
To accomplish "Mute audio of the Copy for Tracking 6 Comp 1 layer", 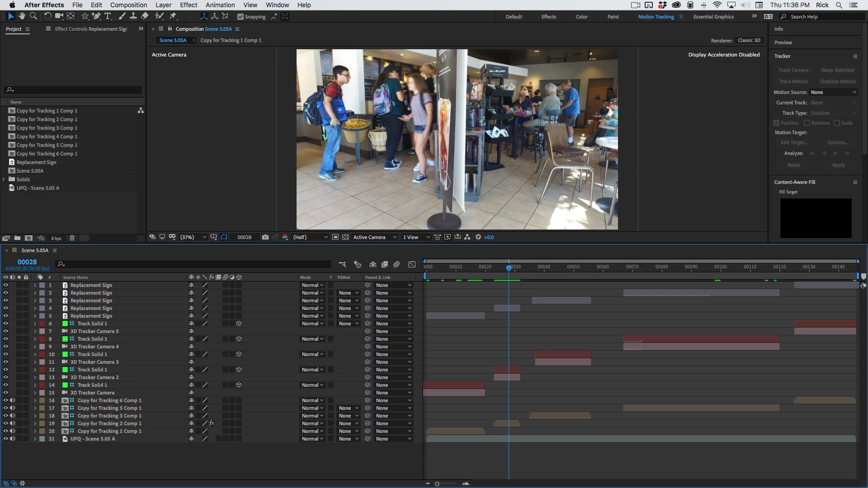I will coord(13,400).
